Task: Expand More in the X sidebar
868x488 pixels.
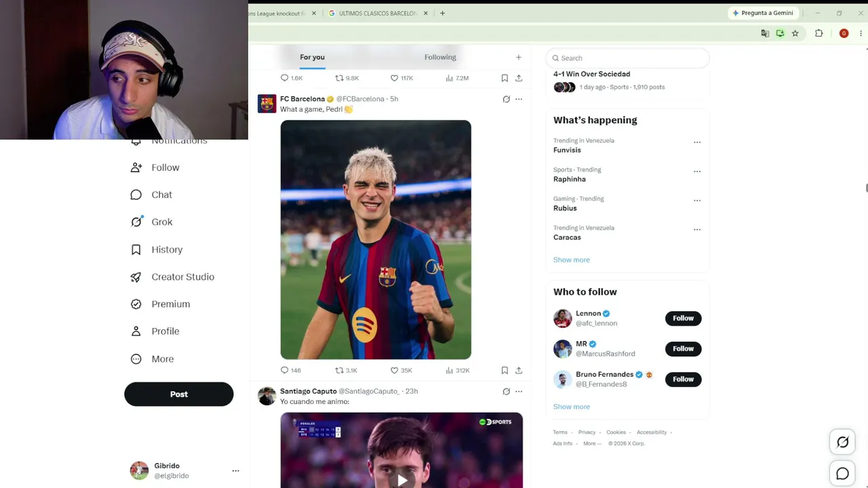Action: click(153, 359)
